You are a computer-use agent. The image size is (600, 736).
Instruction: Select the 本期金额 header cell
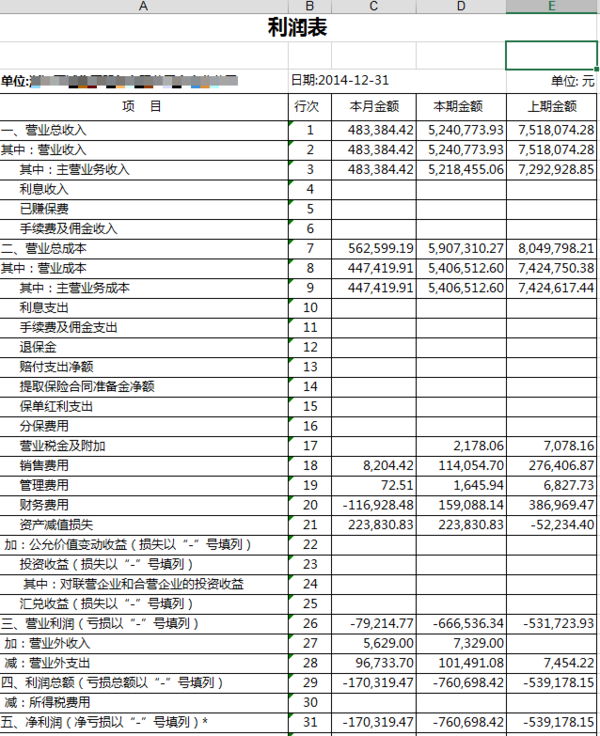click(x=461, y=107)
